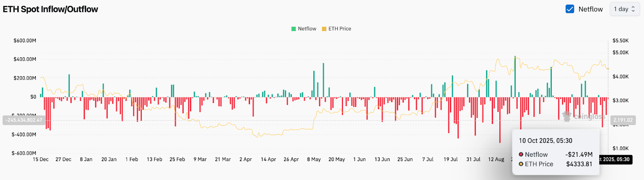Image resolution: width=644 pixels, height=180 pixels.
Task: Click the -245,434,802.47 crosshair value label
Action: 24,120
